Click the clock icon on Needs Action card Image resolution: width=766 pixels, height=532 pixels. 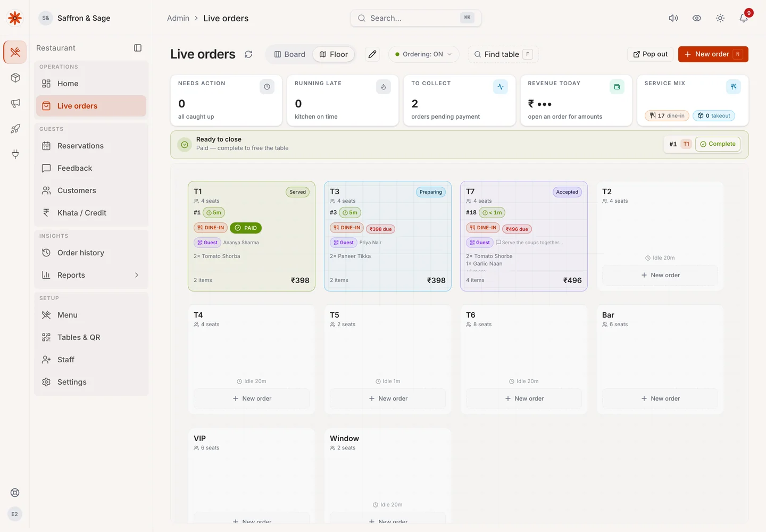point(267,87)
